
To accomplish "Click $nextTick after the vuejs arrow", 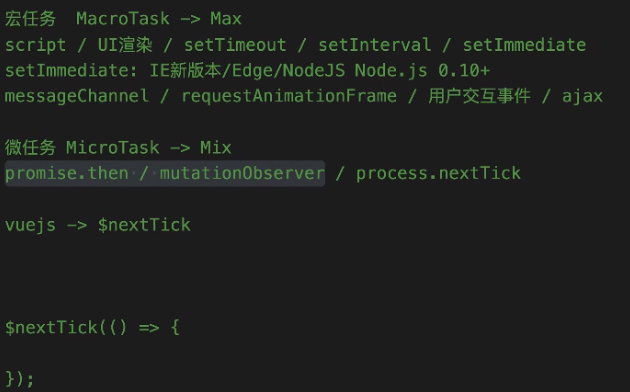I will click(144, 225).
